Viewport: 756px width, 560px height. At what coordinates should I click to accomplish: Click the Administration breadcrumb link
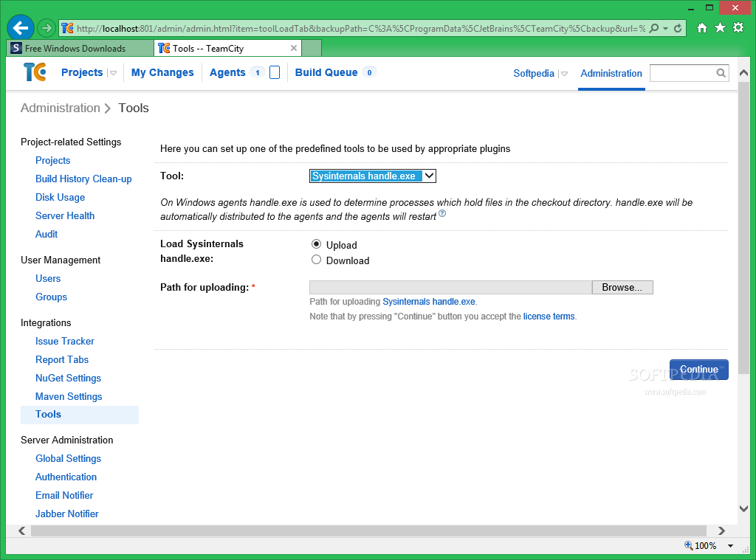click(x=61, y=108)
